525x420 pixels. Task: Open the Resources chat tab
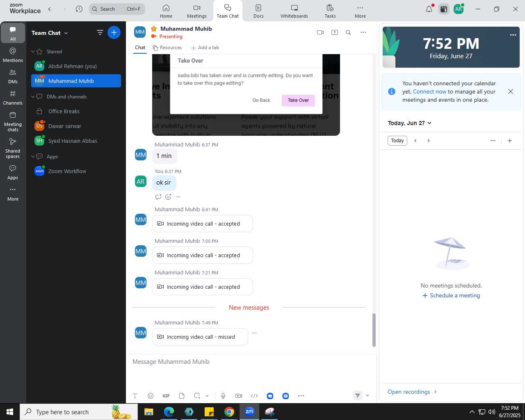(167, 48)
